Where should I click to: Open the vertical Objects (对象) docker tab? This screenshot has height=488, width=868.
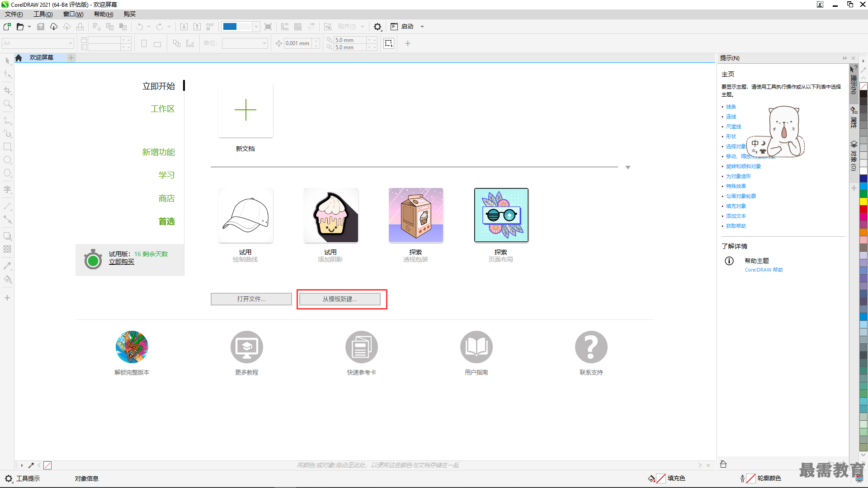click(x=854, y=156)
